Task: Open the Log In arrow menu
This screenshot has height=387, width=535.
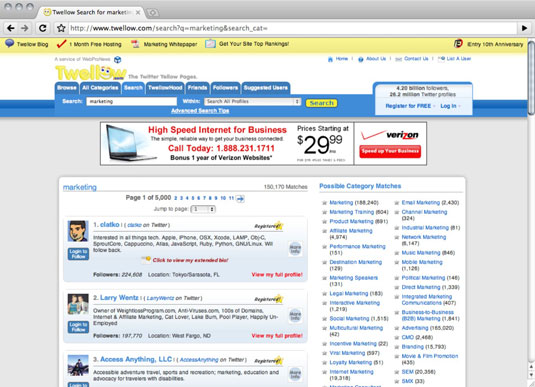Action: 460,106
